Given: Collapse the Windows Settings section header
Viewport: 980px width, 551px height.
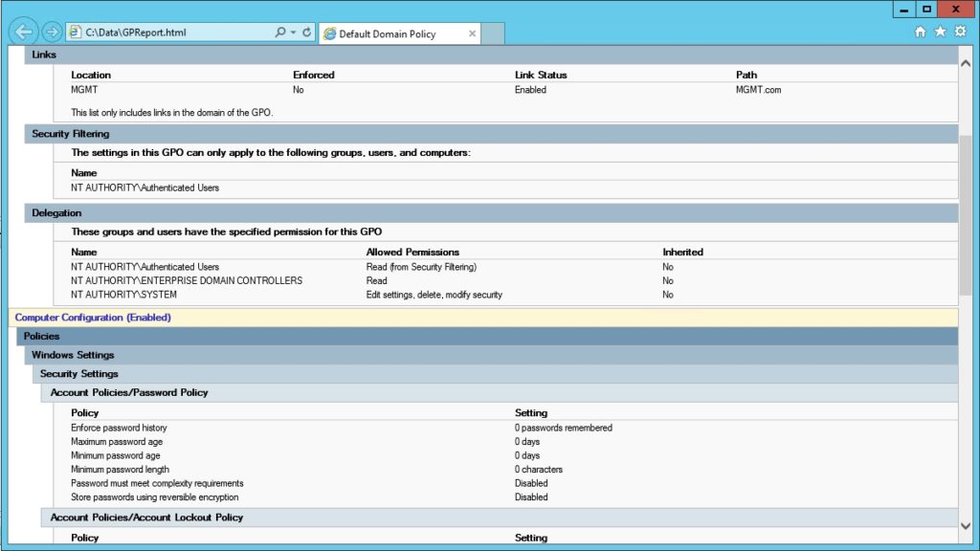Looking at the screenshot, I should 491,355.
